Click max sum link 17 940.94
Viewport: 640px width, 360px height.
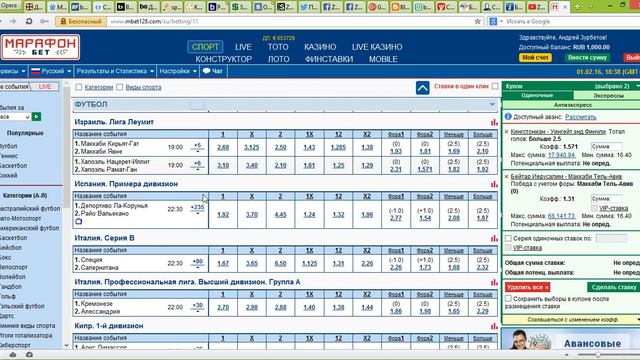point(561,155)
